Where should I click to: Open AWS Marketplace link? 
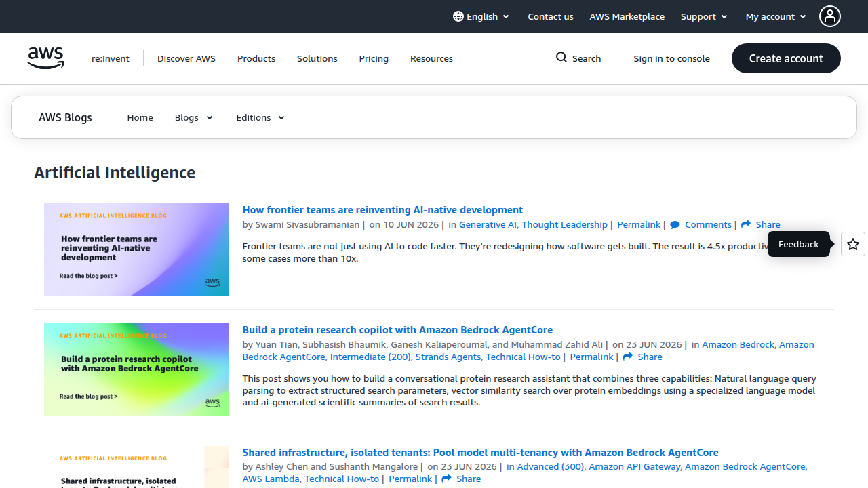point(627,16)
